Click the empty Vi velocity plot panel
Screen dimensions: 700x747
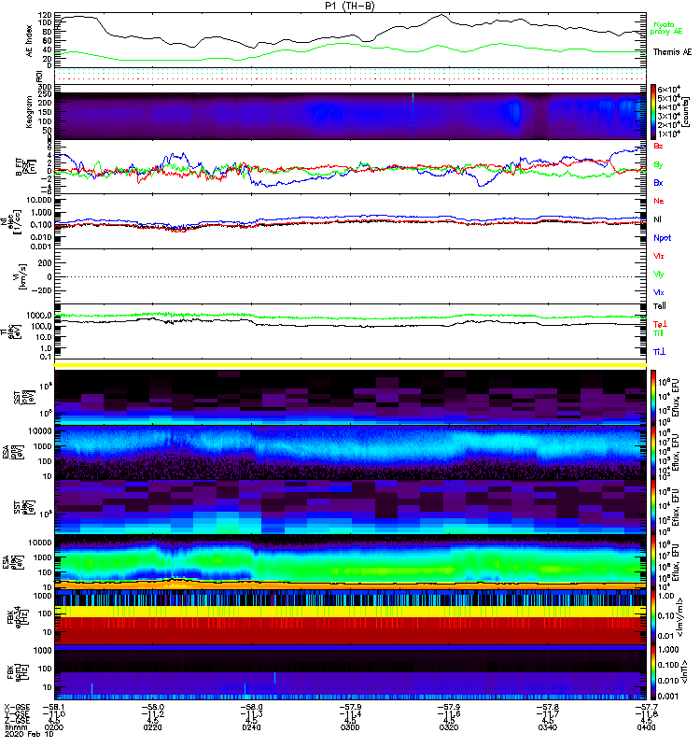(x=350, y=276)
